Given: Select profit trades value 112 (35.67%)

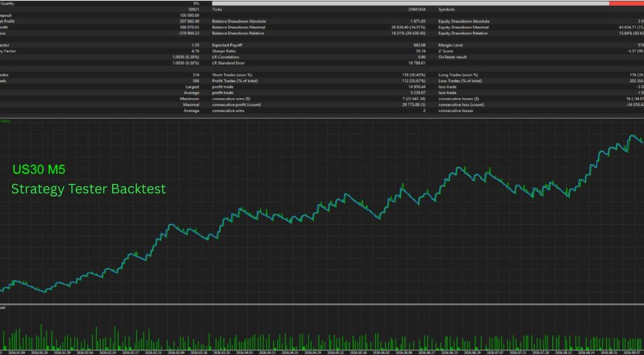Looking at the screenshot, I should point(413,81).
